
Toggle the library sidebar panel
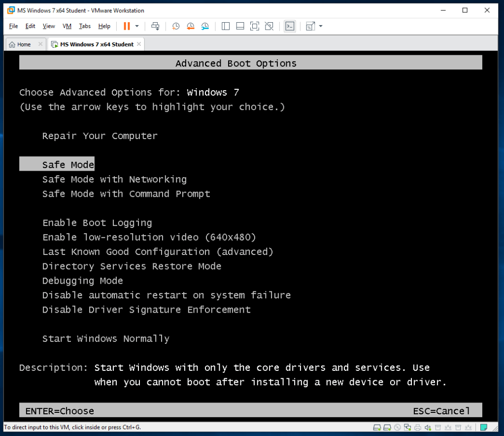pyautogui.click(x=226, y=26)
